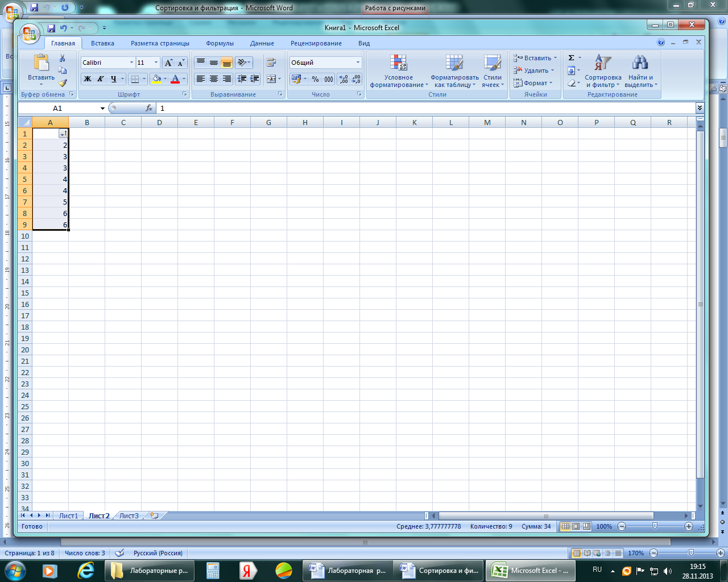728x582 pixels.
Task: Click merge and center cells icon
Action: (271, 79)
